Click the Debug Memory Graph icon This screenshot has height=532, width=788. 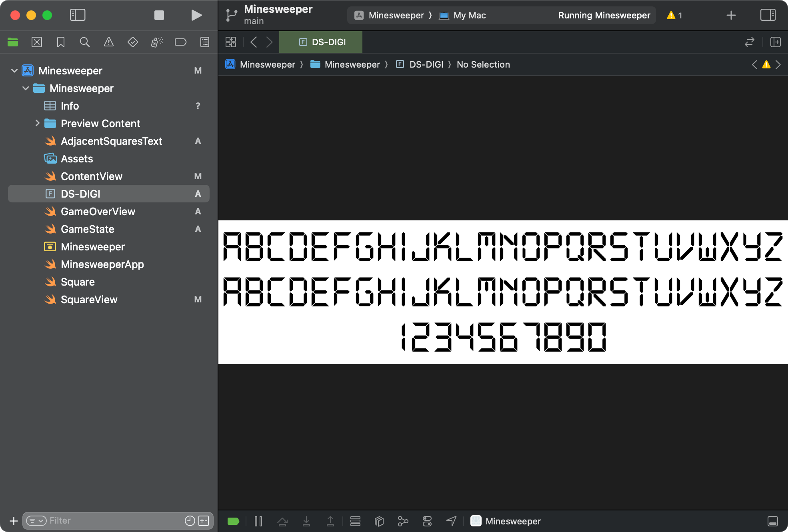coord(403,521)
